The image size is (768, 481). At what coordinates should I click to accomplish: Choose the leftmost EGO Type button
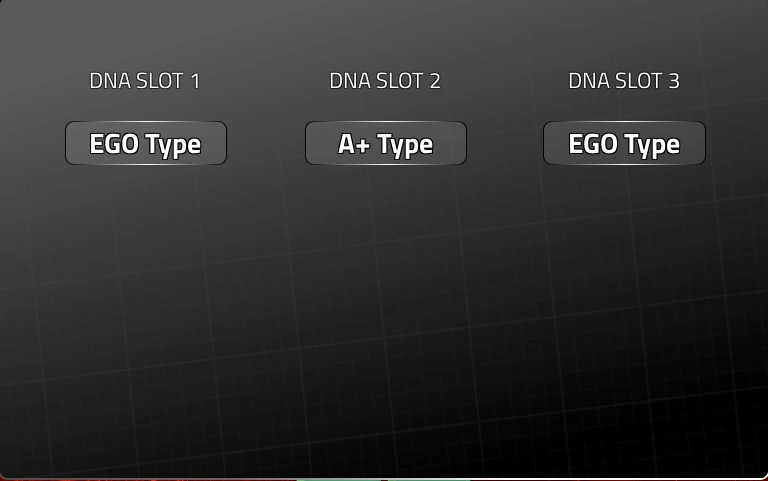tap(146, 144)
